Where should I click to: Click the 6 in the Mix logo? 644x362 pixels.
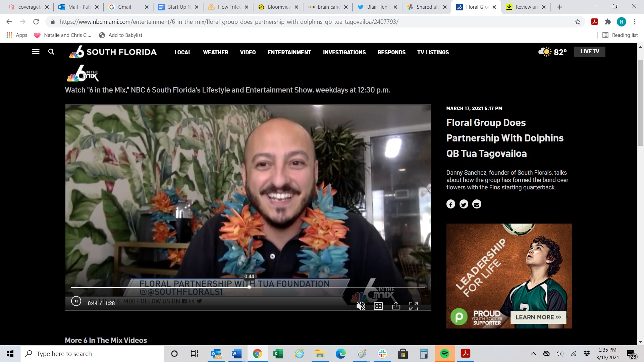pos(83,73)
